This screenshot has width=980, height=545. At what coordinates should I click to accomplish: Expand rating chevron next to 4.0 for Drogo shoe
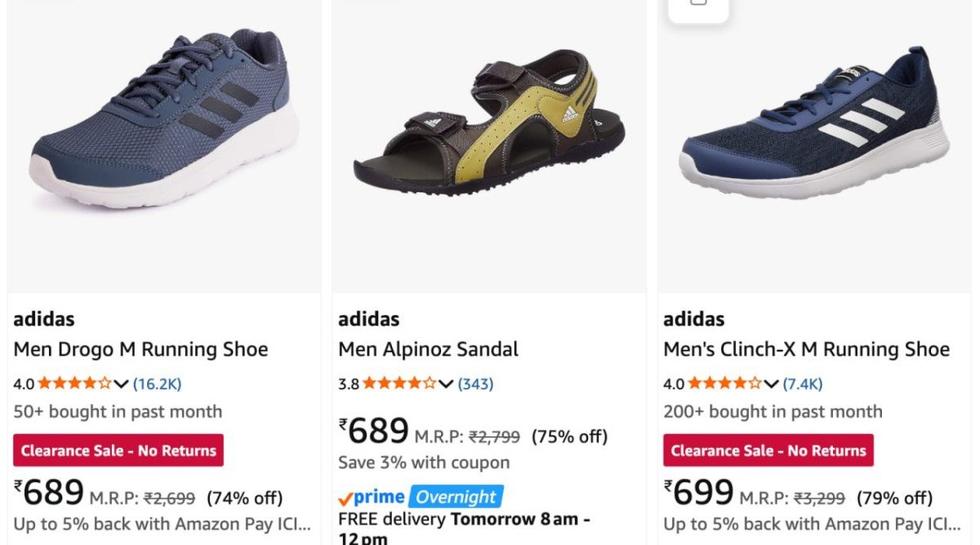(x=121, y=384)
